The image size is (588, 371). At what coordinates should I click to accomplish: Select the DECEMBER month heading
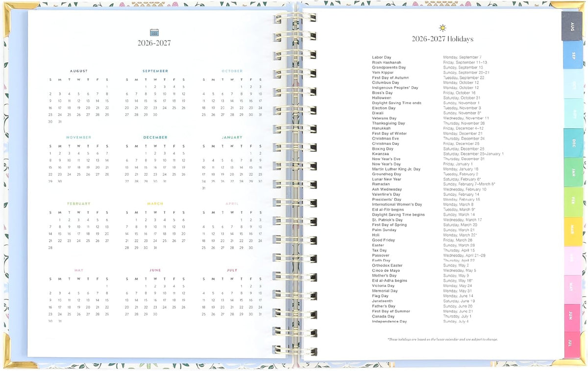pos(155,138)
